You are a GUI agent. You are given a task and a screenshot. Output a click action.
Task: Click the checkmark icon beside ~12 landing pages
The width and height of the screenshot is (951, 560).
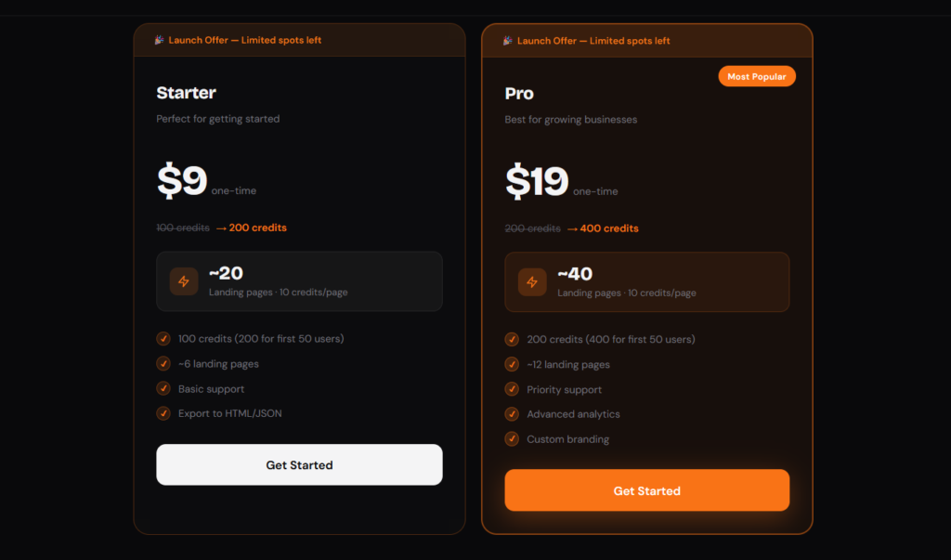[x=512, y=365]
